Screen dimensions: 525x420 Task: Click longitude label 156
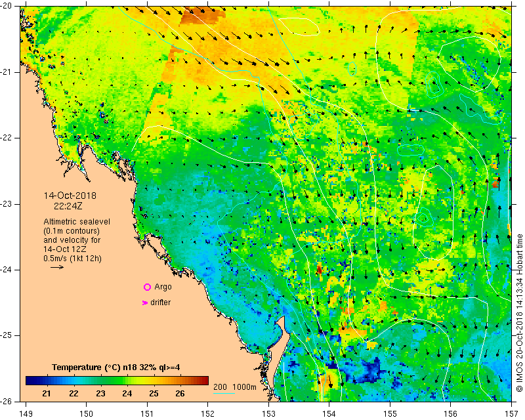[x=451, y=413]
